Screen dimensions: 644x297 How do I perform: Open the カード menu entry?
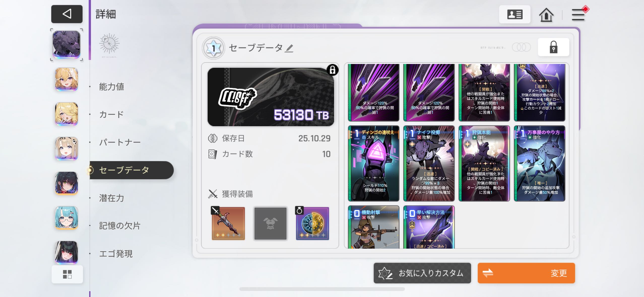[111, 114]
